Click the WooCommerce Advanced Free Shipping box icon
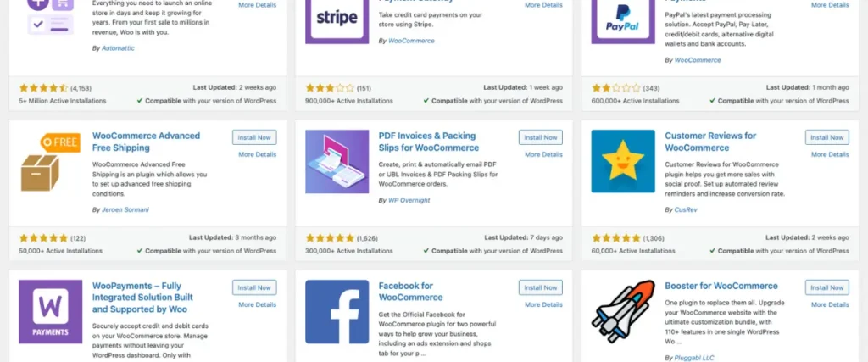The width and height of the screenshot is (868, 362). click(50, 161)
